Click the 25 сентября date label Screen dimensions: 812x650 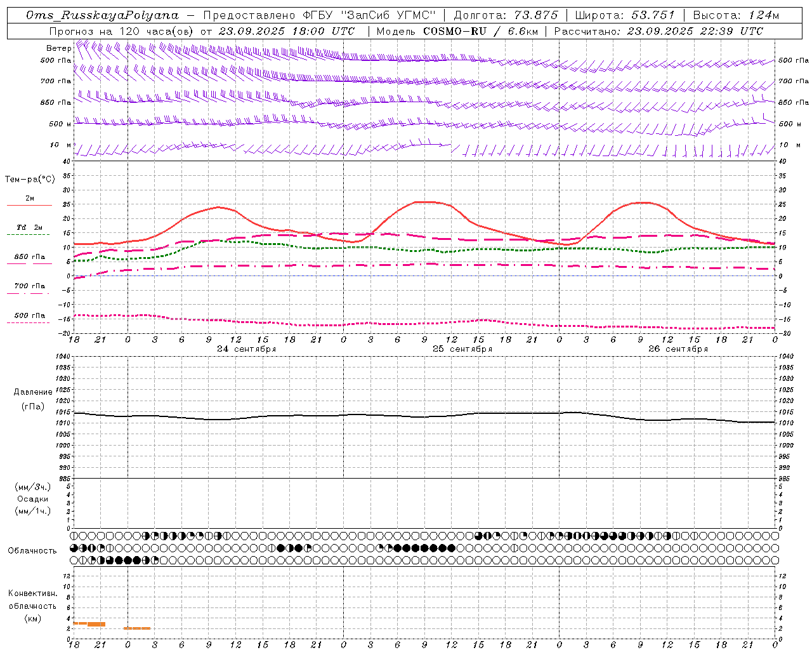point(462,349)
